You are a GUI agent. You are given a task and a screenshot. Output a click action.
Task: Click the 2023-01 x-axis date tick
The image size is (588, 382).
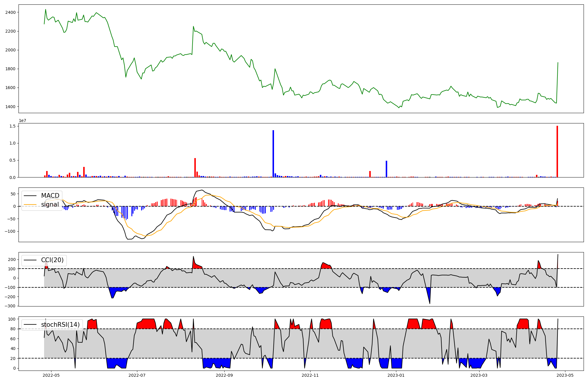pyautogui.click(x=396, y=375)
